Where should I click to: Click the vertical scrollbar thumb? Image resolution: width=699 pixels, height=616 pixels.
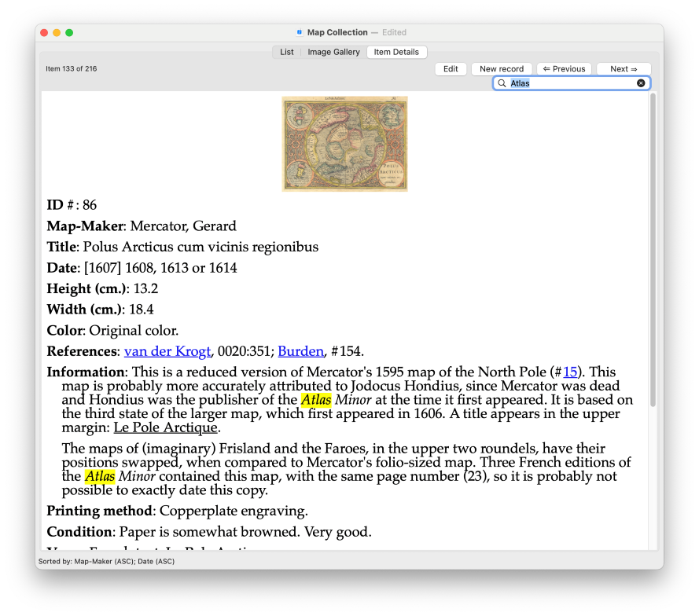tap(652, 249)
